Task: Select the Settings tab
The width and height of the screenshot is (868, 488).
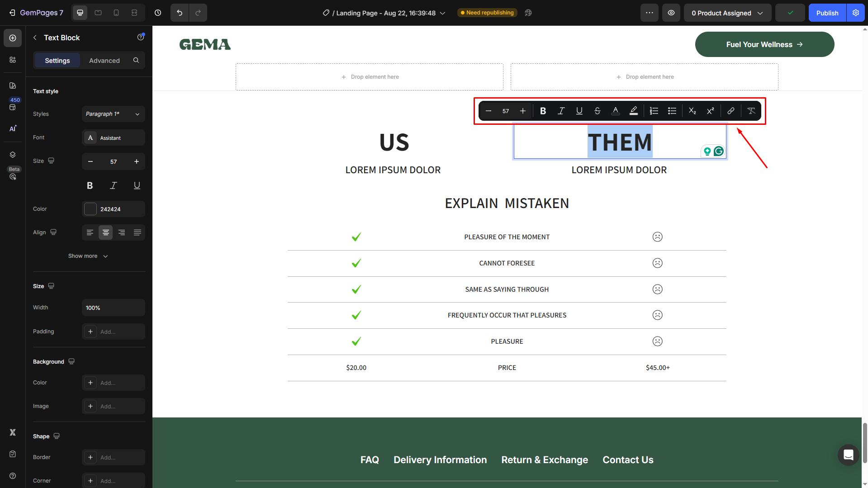Action: pyautogui.click(x=57, y=61)
